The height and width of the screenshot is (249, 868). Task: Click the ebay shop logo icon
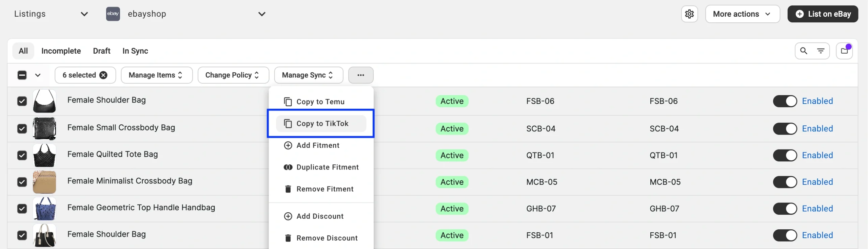[113, 14]
